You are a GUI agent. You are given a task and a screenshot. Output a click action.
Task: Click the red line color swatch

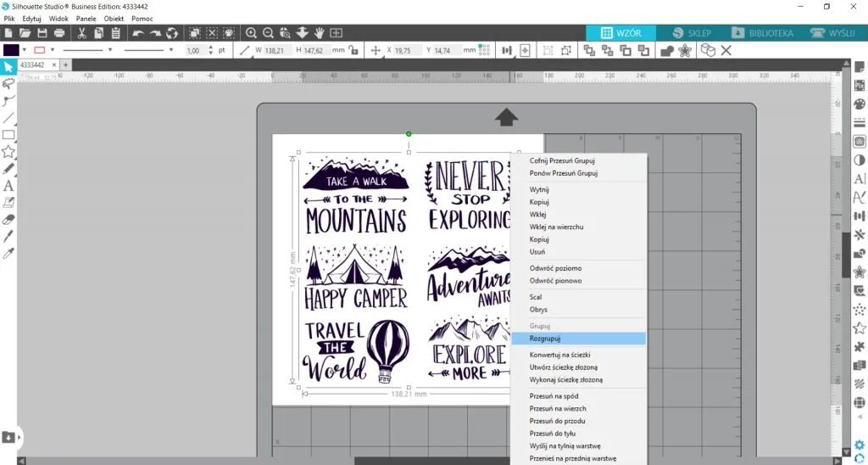(x=39, y=50)
